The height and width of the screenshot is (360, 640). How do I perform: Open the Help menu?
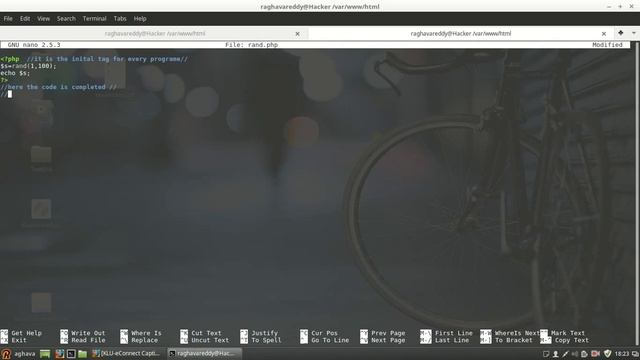tap(140, 19)
